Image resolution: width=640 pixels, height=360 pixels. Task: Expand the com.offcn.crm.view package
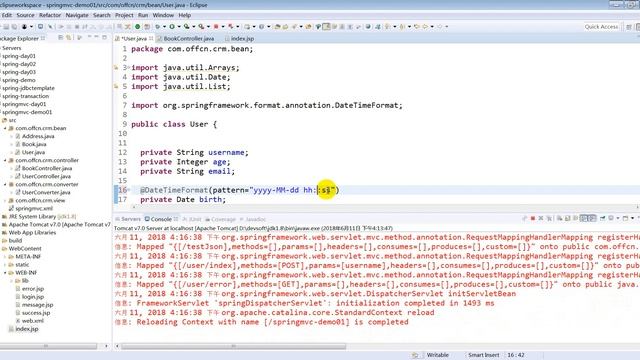(5, 200)
